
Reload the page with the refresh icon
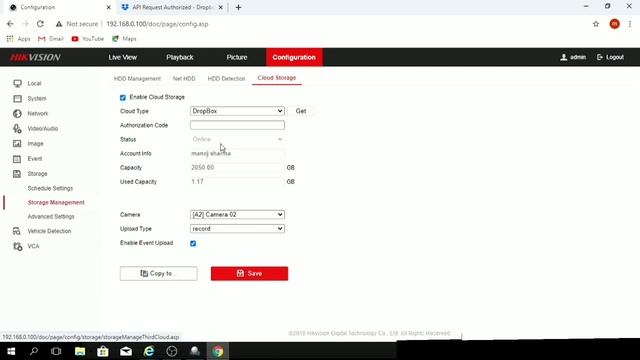point(40,24)
